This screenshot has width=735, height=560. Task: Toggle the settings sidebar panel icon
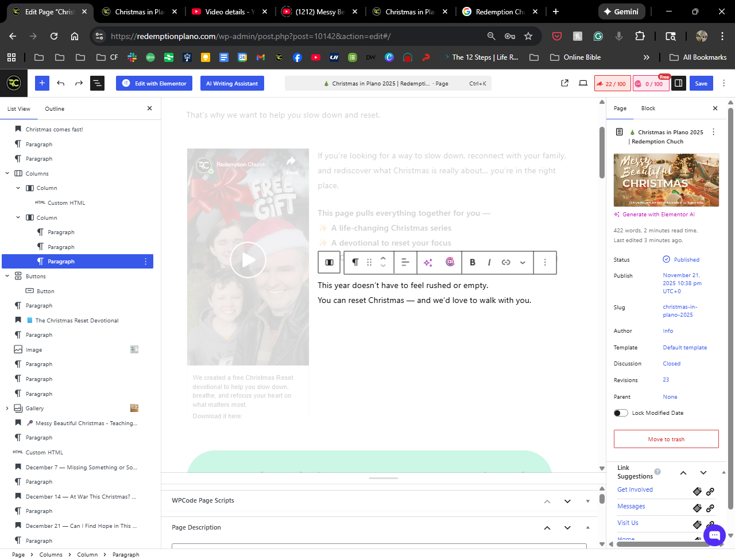[x=678, y=83]
